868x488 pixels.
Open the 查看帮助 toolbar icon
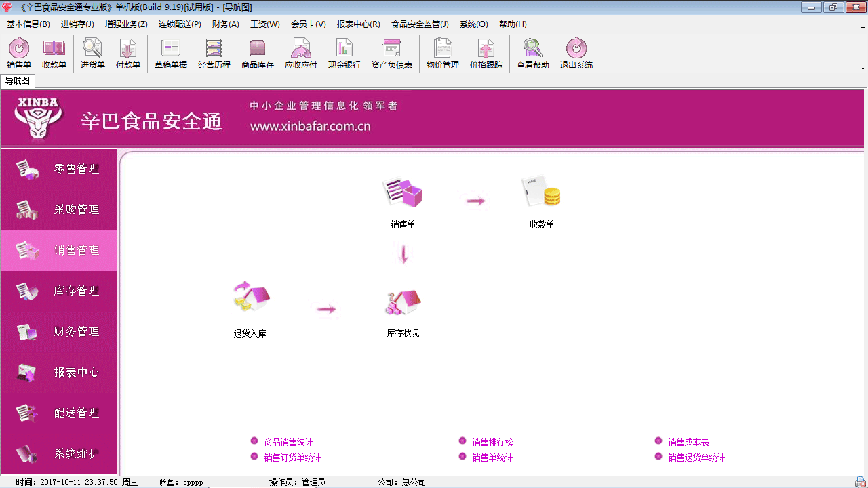533,54
